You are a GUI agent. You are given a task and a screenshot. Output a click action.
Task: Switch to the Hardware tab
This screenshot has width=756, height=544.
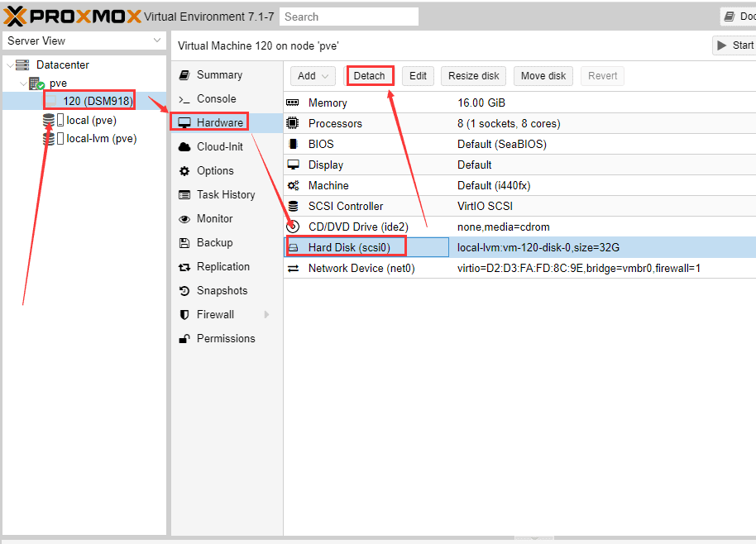point(227,123)
